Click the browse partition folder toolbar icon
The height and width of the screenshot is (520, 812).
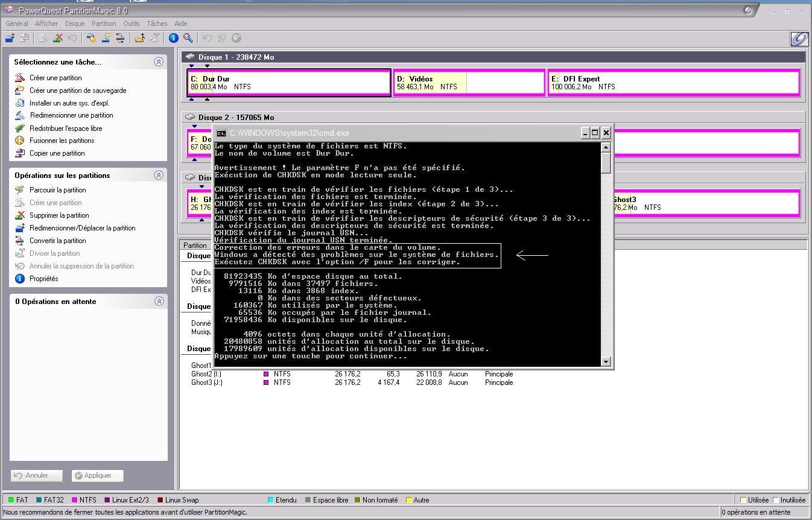[x=139, y=38]
